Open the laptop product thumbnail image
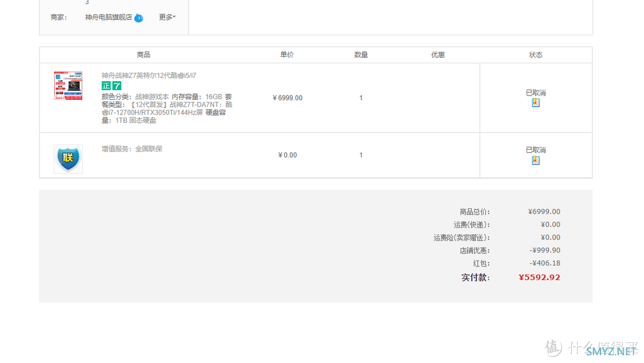 [x=68, y=85]
